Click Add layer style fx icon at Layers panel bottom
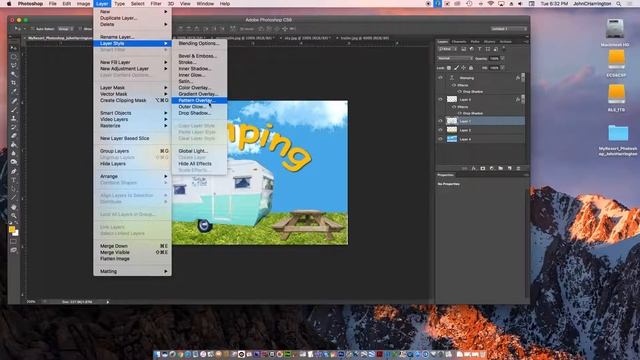640x360 pixels. click(473, 168)
